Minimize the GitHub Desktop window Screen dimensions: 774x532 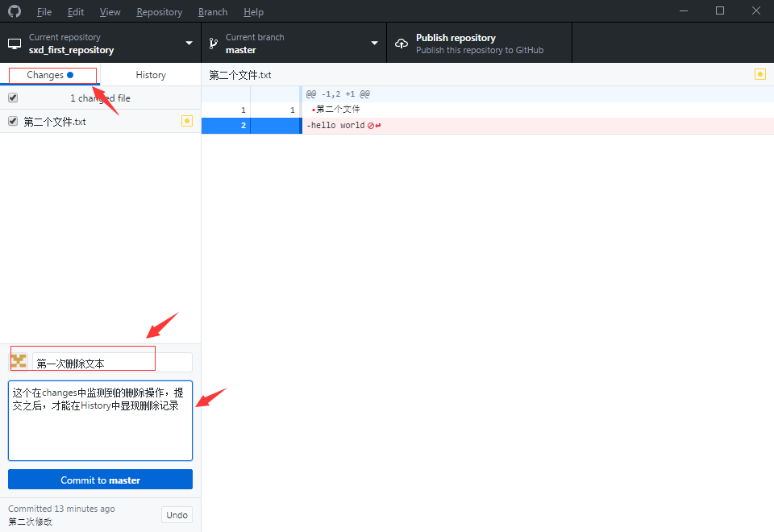(684, 10)
